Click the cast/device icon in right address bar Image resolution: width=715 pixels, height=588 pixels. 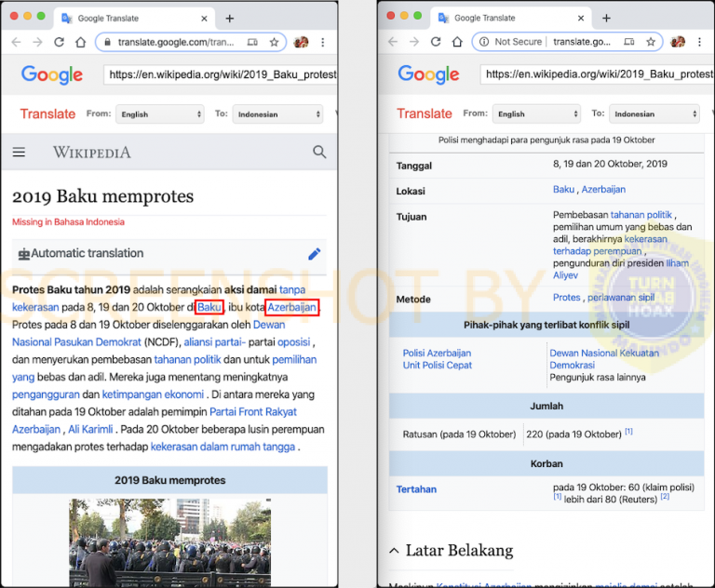(x=628, y=42)
